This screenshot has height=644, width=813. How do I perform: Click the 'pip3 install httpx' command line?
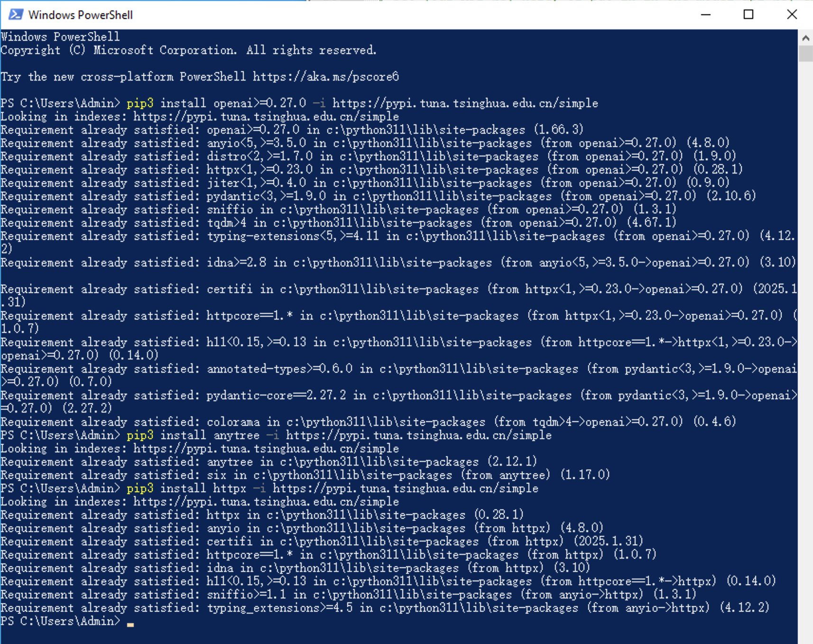269,488
